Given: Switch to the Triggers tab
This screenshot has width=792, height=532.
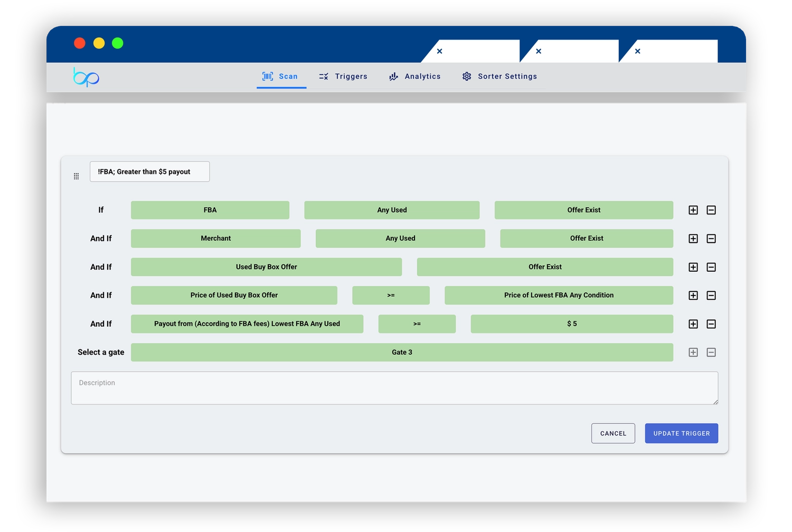Looking at the screenshot, I should point(343,77).
